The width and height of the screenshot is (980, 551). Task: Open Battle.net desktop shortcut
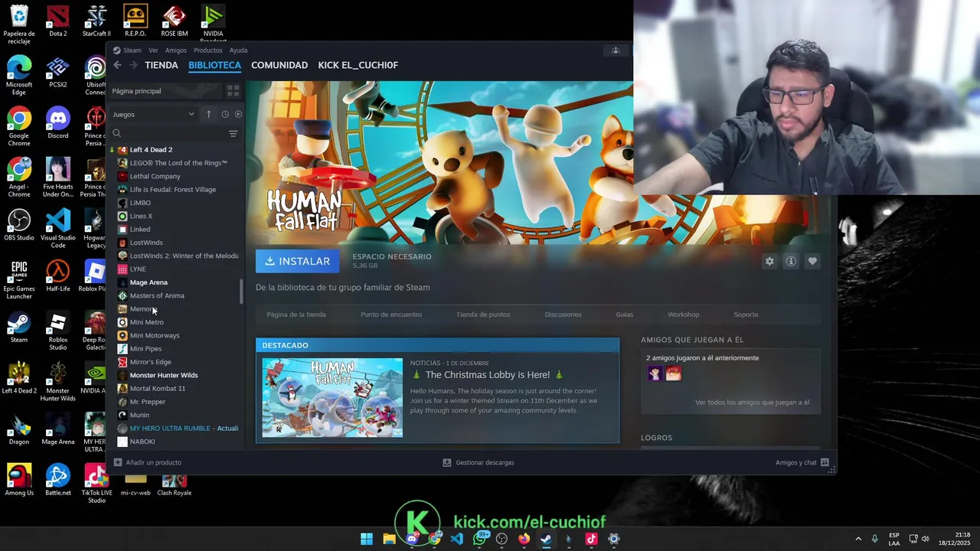pos(58,480)
